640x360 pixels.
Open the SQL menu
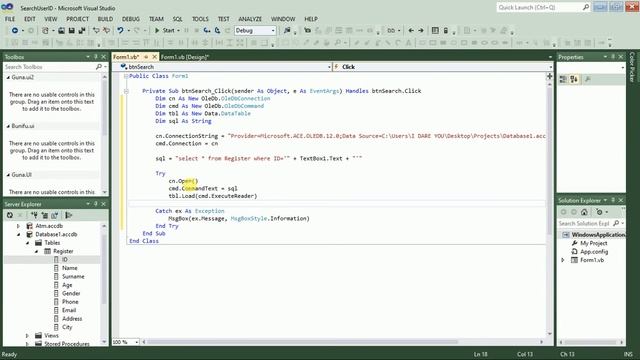click(x=178, y=19)
